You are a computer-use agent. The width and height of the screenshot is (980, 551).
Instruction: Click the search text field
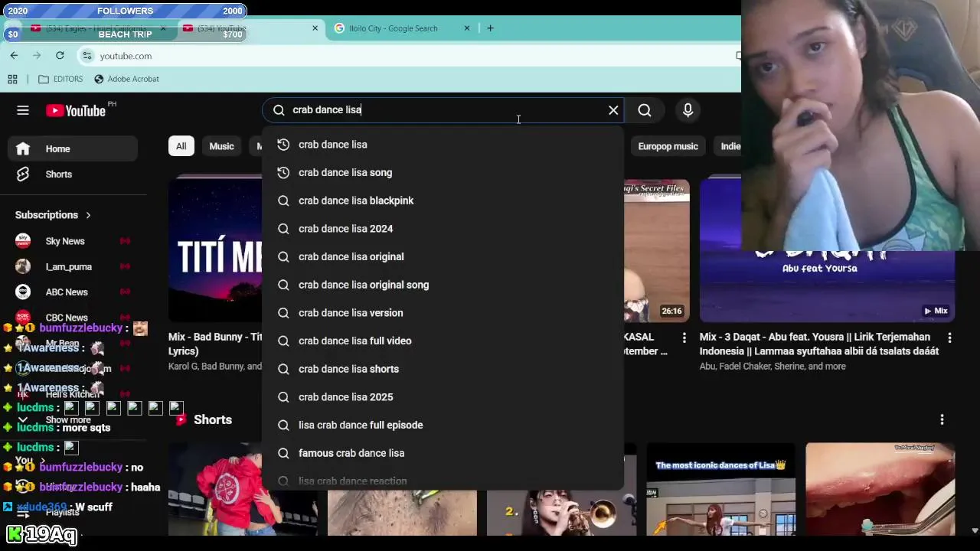coord(444,110)
